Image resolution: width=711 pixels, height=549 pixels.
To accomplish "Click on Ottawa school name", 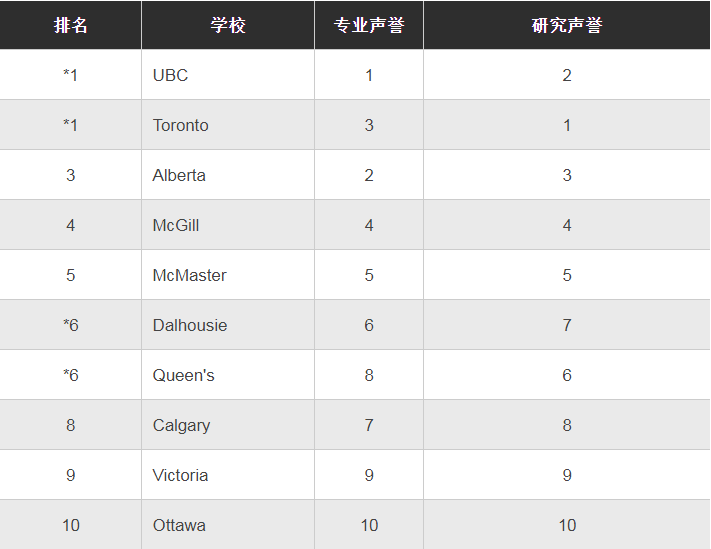I will 179,525.
